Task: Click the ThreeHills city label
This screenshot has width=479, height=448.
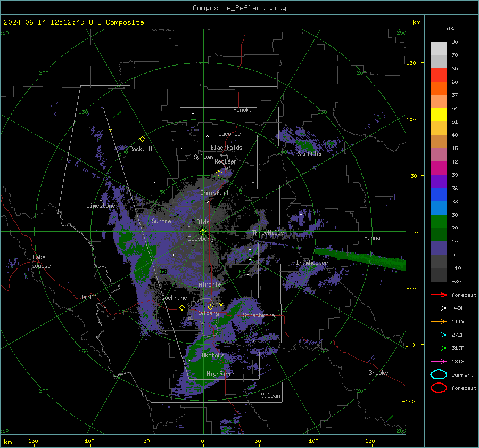Action: (x=268, y=233)
